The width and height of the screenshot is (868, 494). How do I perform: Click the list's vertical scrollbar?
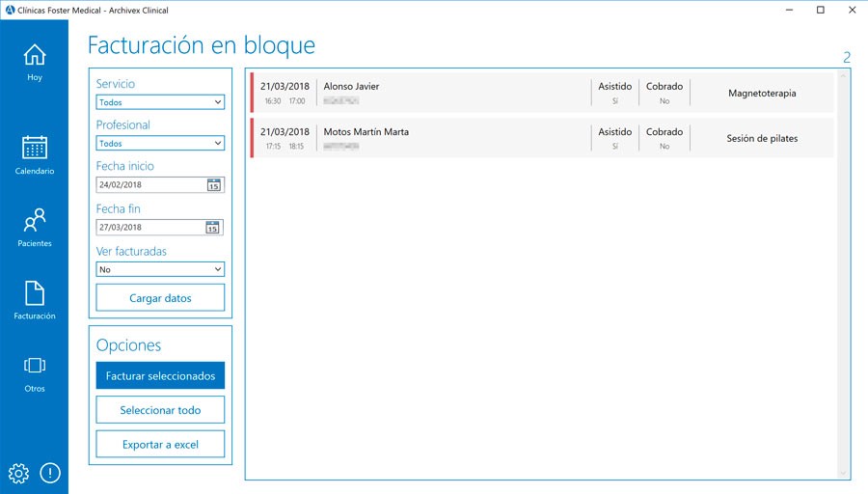click(x=843, y=275)
